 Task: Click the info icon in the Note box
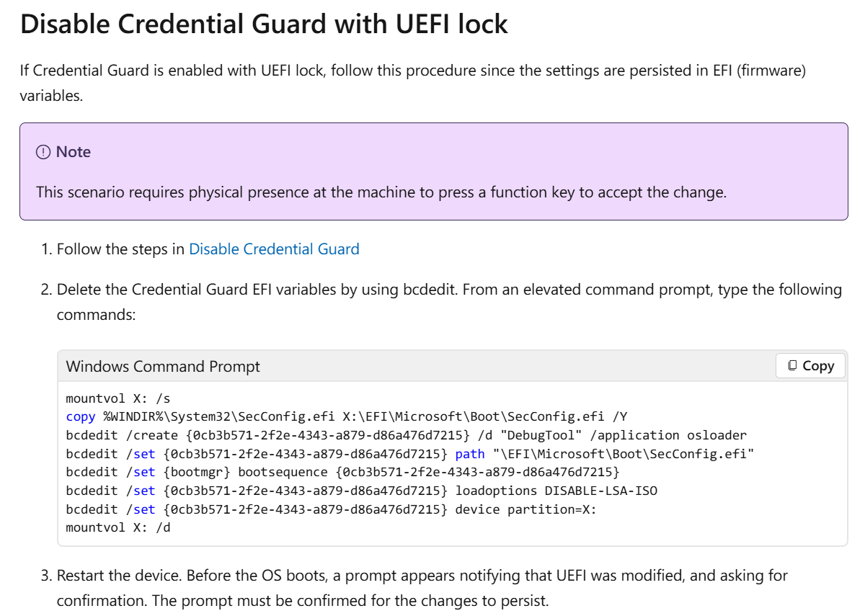(44, 152)
